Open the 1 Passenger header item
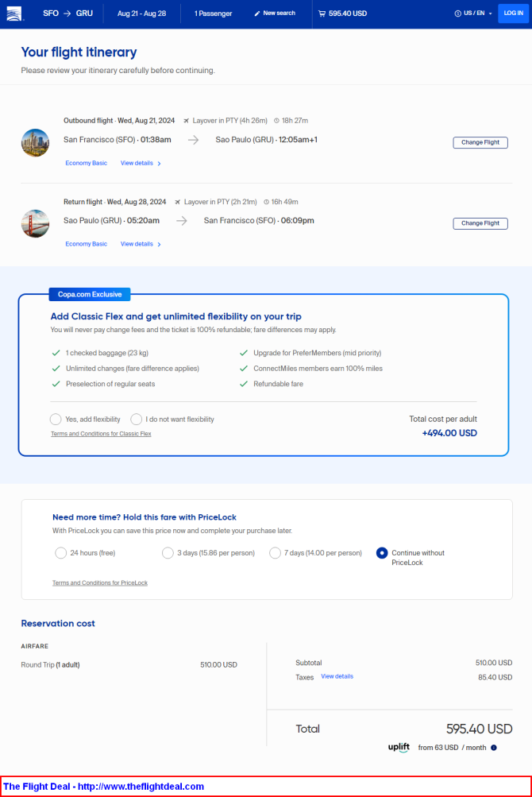 pyautogui.click(x=214, y=14)
